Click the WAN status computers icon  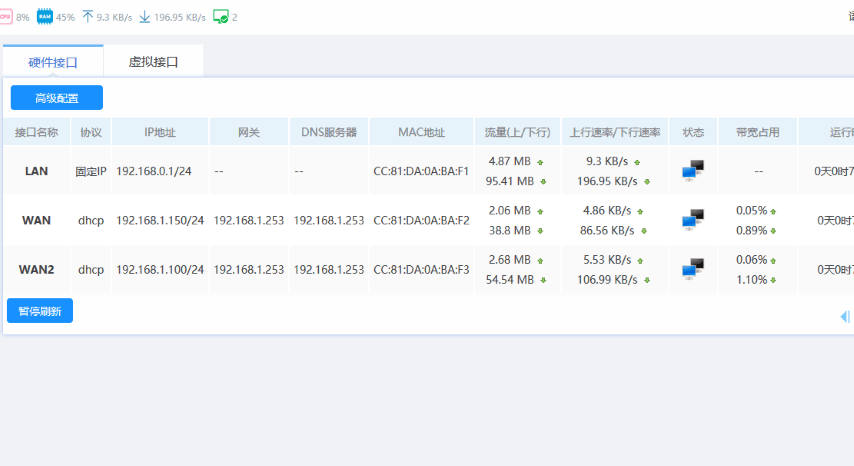tap(693, 219)
